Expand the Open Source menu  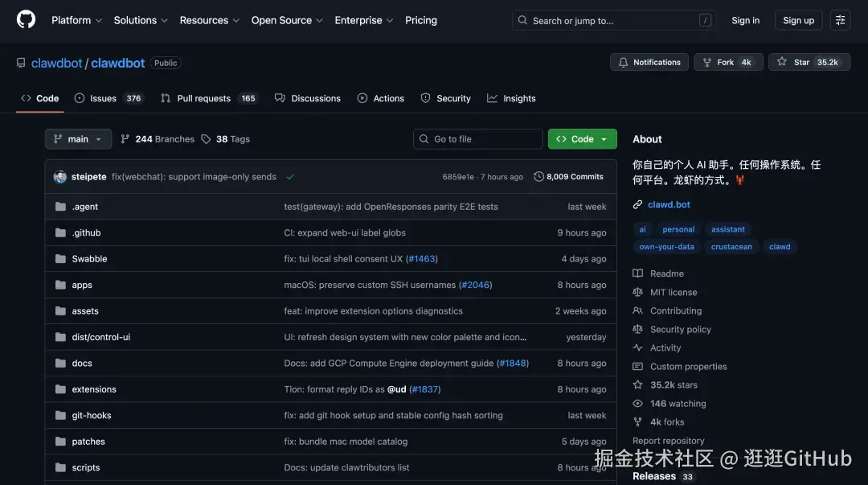coord(287,20)
